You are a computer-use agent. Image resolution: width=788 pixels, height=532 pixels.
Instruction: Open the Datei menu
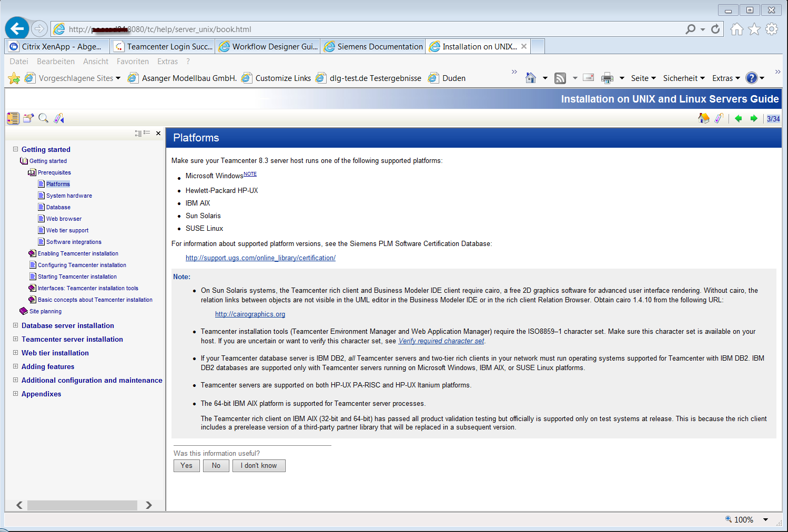[19, 62]
